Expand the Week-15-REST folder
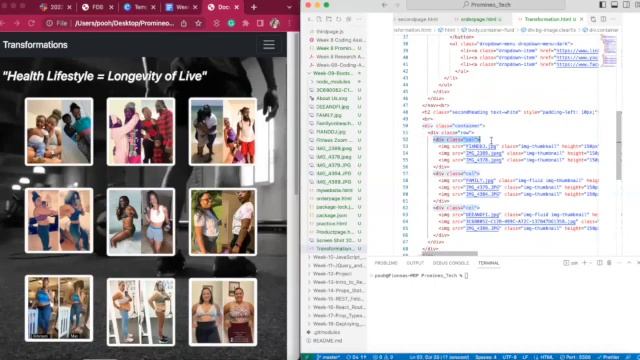Image resolution: width=640 pixels, height=360 pixels. (335, 299)
